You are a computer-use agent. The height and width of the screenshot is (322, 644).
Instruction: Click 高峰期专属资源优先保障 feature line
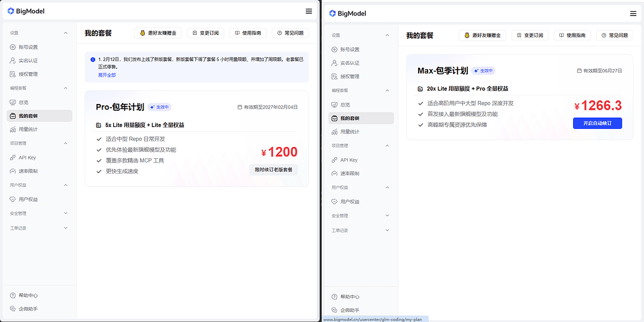coord(457,125)
